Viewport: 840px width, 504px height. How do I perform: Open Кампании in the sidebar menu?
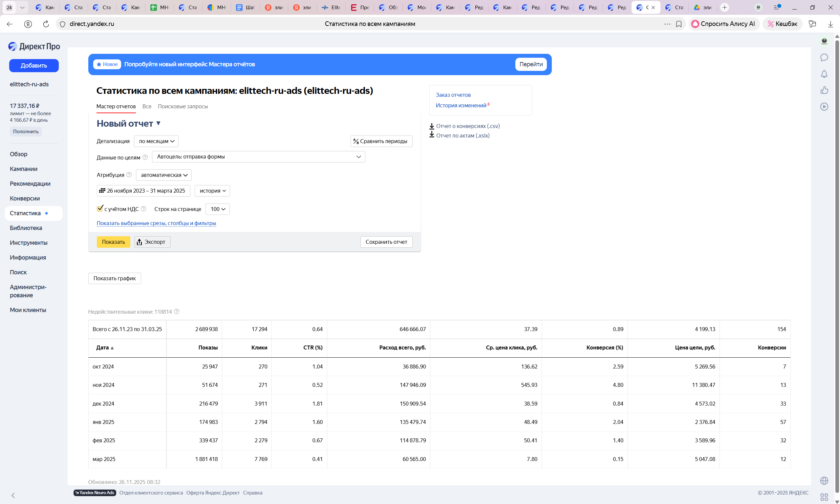tap(23, 169)
